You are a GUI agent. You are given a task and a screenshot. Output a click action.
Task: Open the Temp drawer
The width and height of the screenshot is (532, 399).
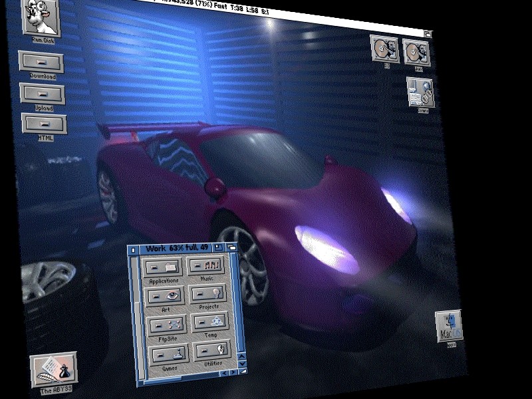click(210, 323)
